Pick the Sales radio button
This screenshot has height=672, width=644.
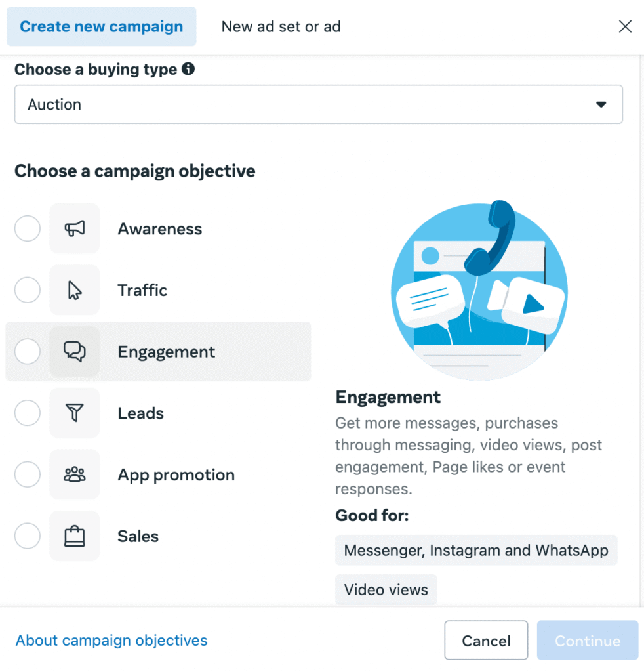pos(28,536)
